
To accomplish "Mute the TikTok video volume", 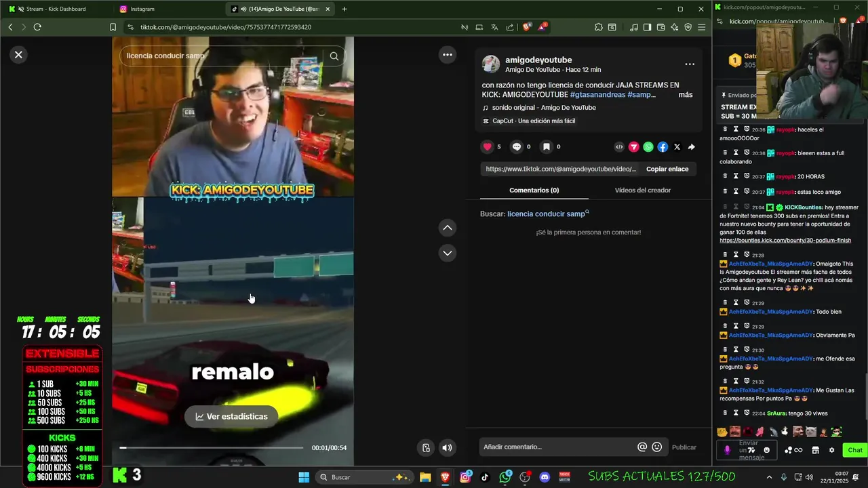I will 447,447.
